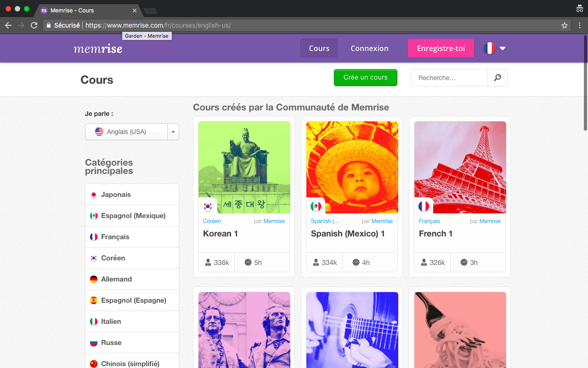
Task: Click the two statues course thumbnail
Action: 244,330
